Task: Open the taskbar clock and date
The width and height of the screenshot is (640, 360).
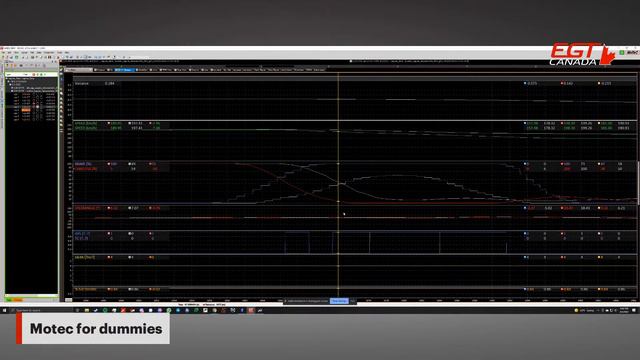Action: click(x=624, y=311)
